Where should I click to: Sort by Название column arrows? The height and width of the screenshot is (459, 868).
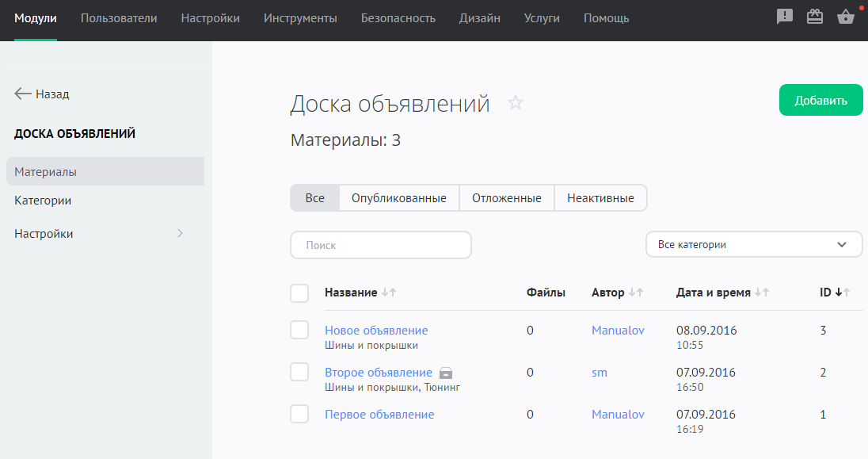pyautogui.click(x=388, y=293)
